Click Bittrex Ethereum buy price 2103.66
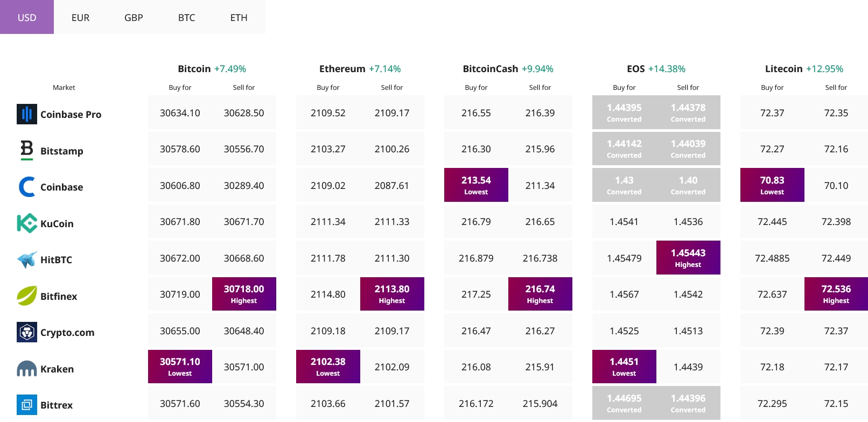Screen dimensions: 868x422 (328, 404)
